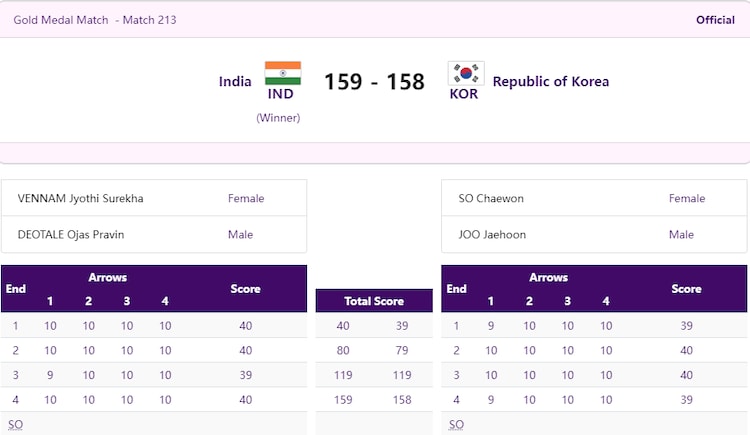This screenshot has height=435, width=750.
Task: Click the IND country code
Action: click(x=280, y=94)
